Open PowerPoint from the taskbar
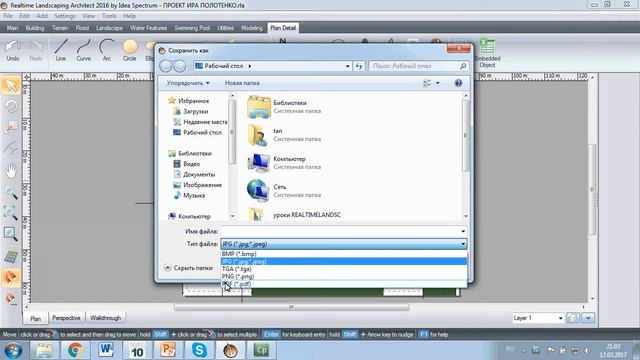The width and height of the screenshot is (640, 360). pos(168,350)
